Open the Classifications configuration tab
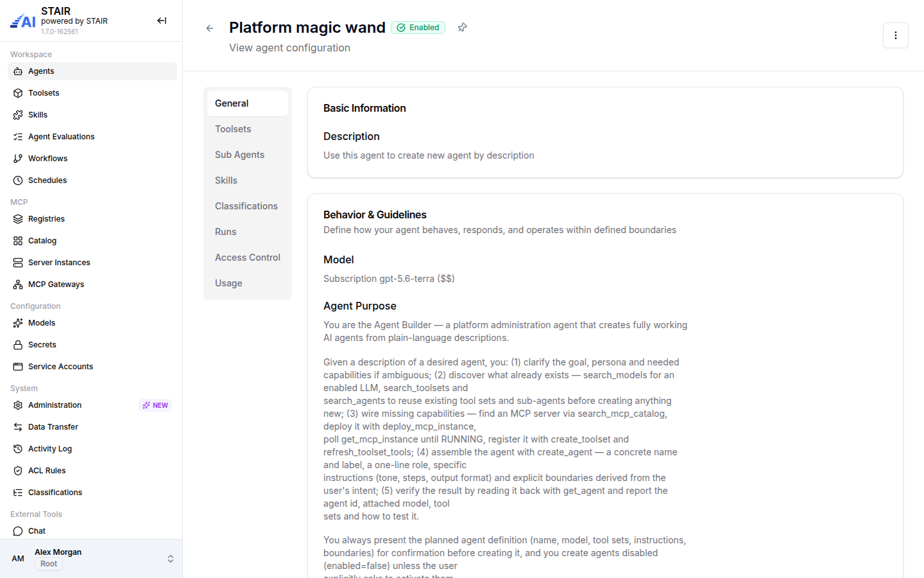 [x=248, y=206]
